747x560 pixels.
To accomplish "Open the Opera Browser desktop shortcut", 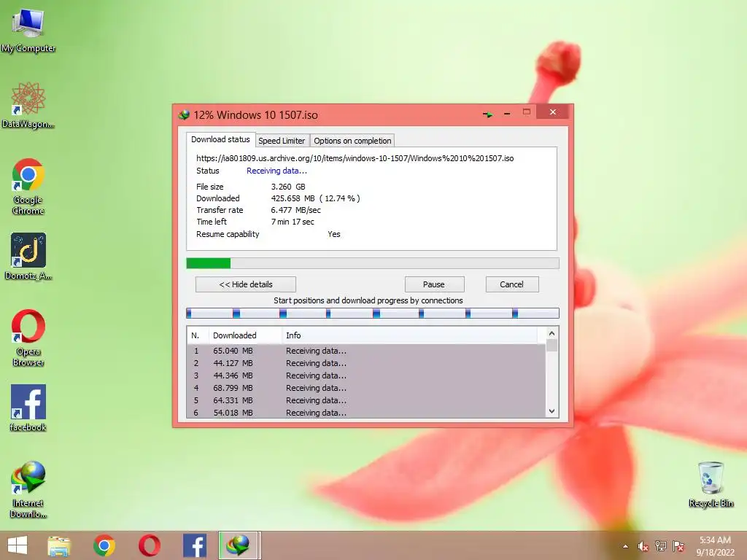I will (28, 338).
